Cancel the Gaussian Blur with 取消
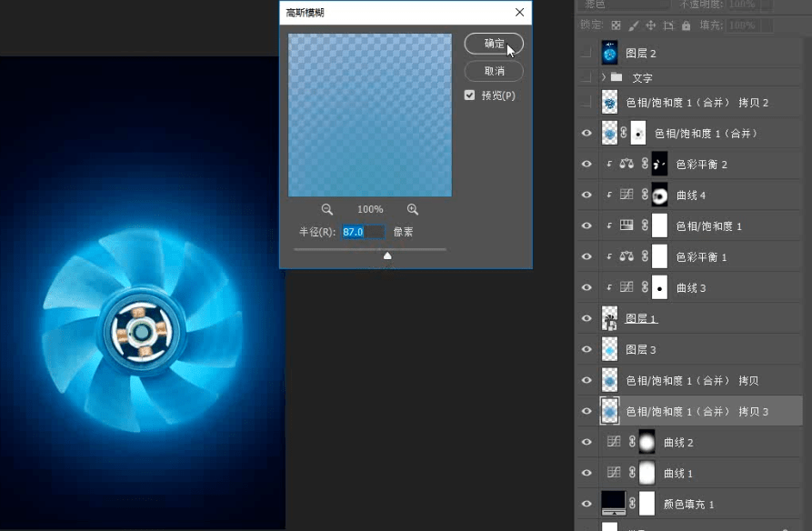 coord(494,71)
